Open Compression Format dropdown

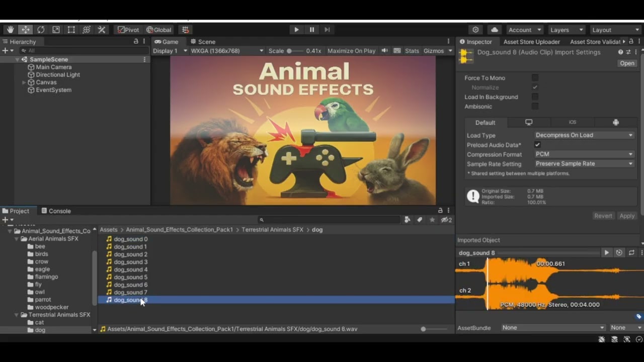coord(584,154)
